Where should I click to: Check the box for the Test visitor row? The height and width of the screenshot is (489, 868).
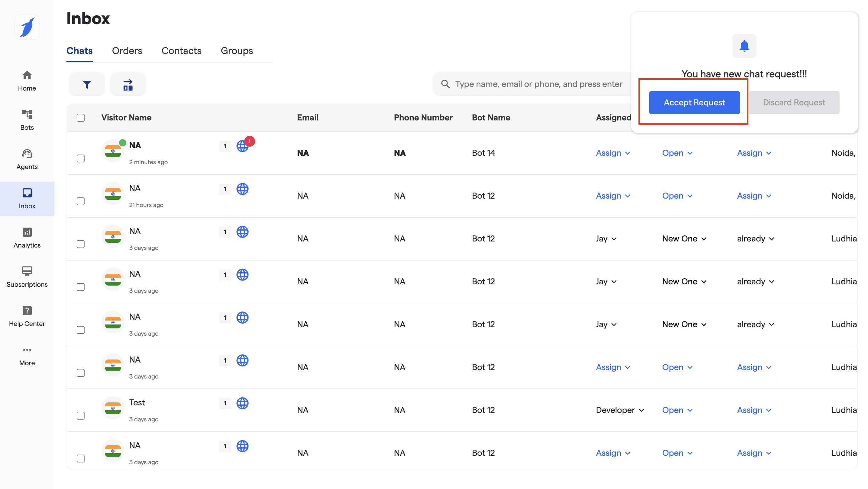[81, 416]
